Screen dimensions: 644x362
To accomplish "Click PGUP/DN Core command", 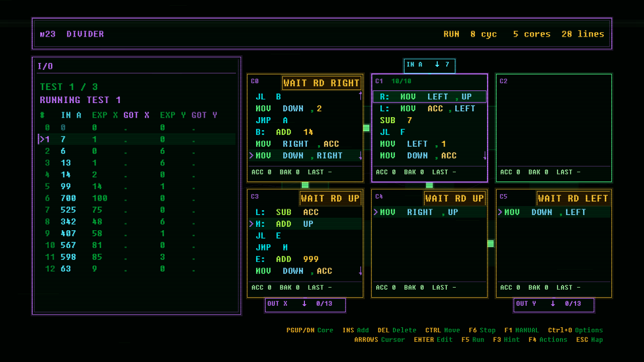I will [310, 330].
